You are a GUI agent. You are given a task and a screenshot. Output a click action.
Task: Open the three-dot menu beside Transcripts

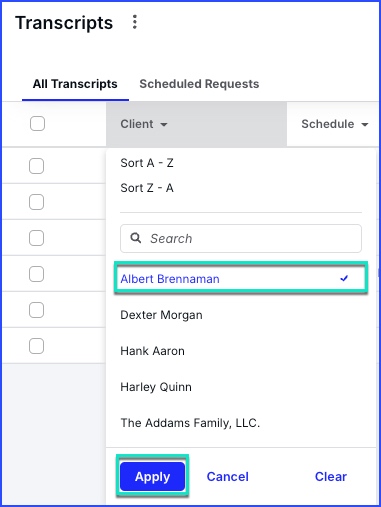pos(135,22)
